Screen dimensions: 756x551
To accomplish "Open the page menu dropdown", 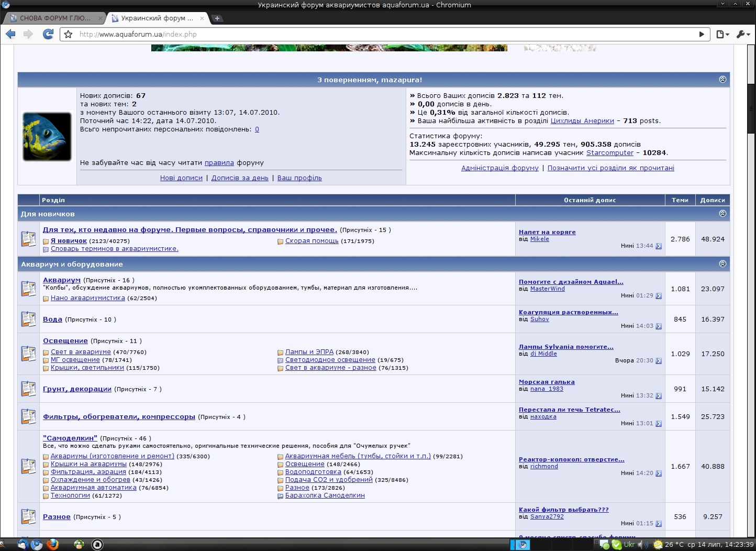I will (722, 34).
